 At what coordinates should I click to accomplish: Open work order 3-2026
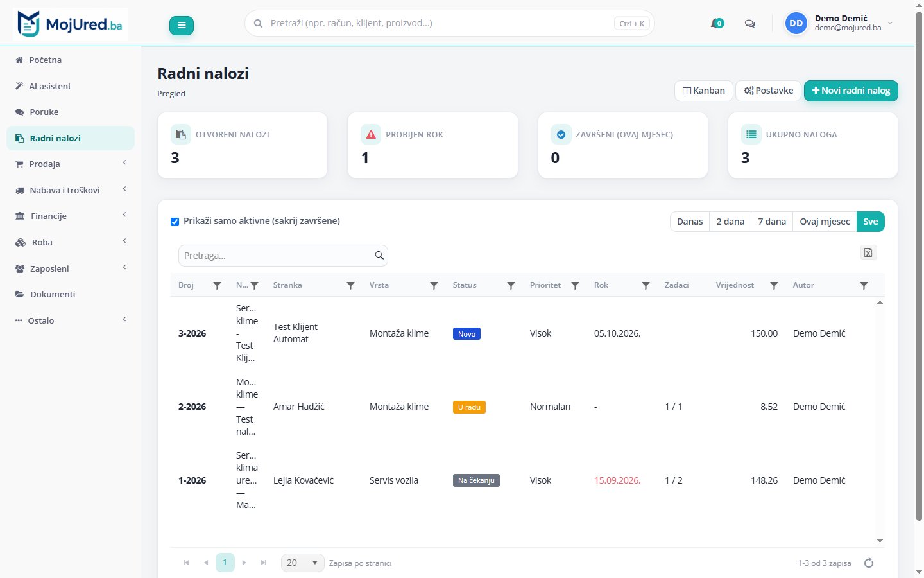click(193, 333)
